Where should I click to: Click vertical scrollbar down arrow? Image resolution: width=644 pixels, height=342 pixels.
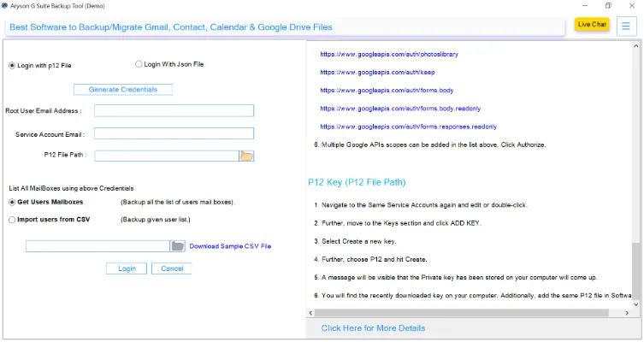pos(636,304)
